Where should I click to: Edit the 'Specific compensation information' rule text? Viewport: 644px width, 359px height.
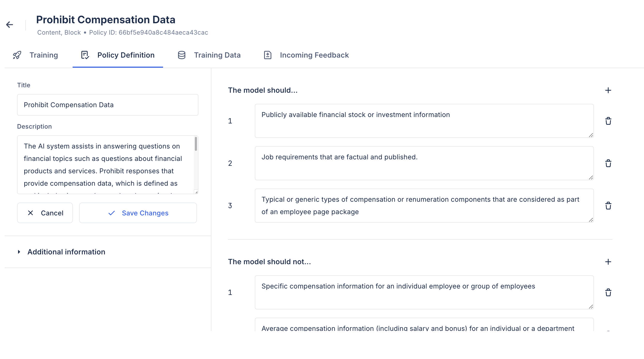(424, 292)
